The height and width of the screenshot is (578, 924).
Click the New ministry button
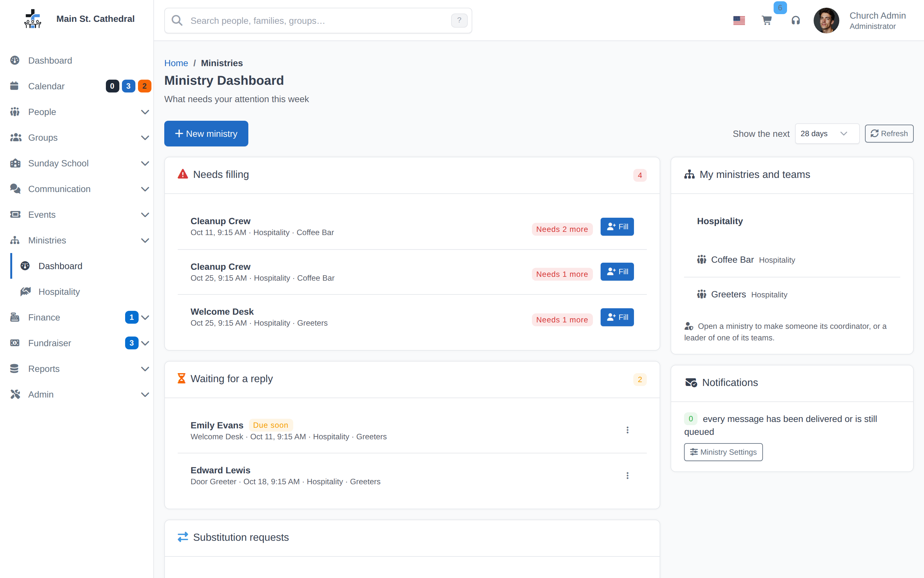point(206,133)
